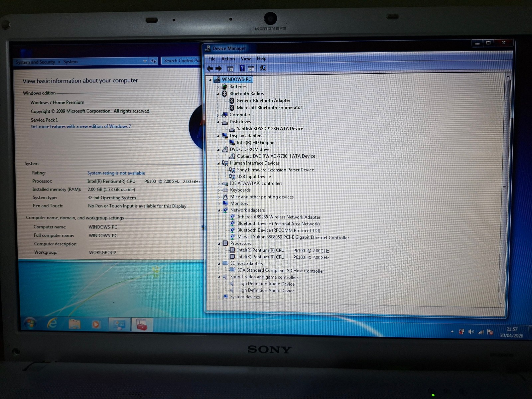
Task: Click 'System rating is not available' link
Action: 116,173
